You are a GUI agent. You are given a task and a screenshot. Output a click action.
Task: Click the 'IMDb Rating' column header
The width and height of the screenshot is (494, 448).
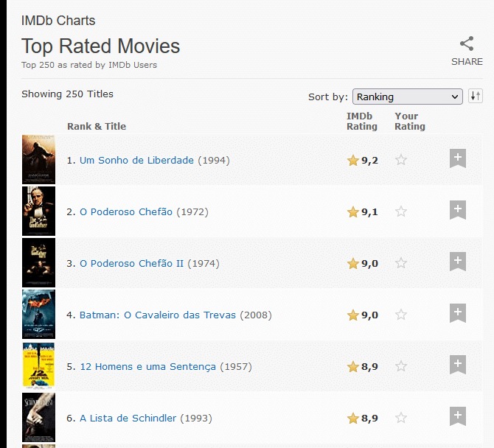point(362,121)
